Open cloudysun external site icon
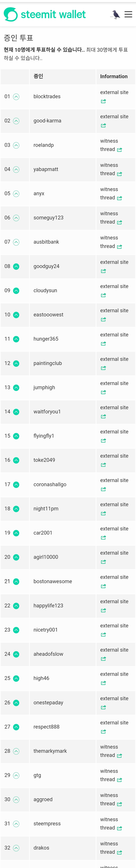Image resolution: width=136 pixels, height=868 pixels. point(103,295)
